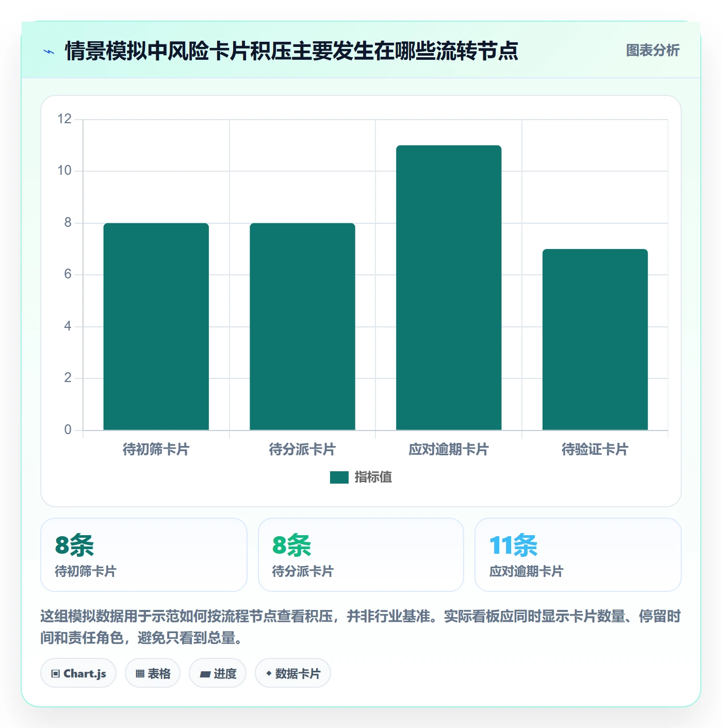Select the 待初筛卡片 bar in the chart
Image resolution: width=722 pixels, height=728 pixels.
coord(156,326)
